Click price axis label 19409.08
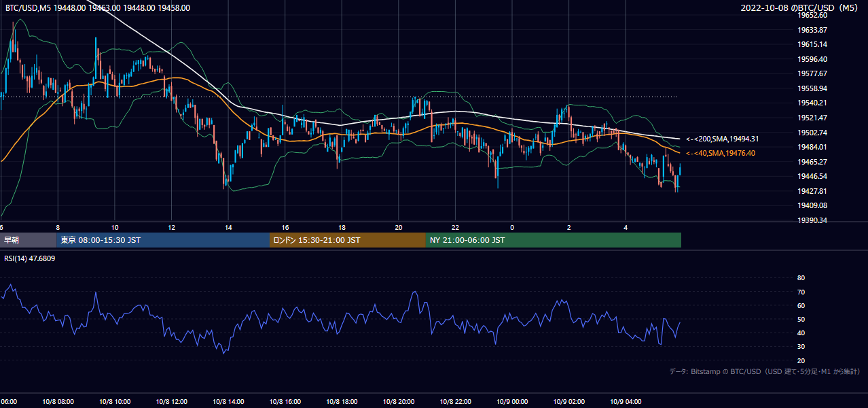The image size is (868, 408). point(812,205)
